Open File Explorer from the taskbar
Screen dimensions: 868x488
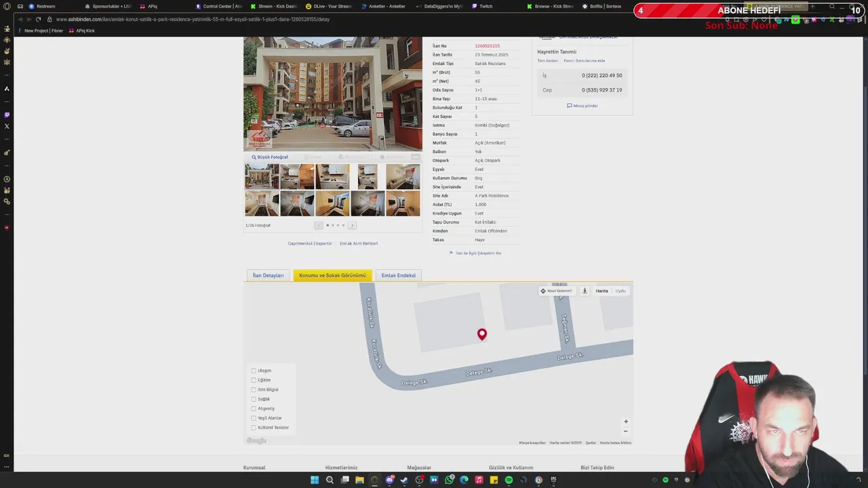click(359, 480)
